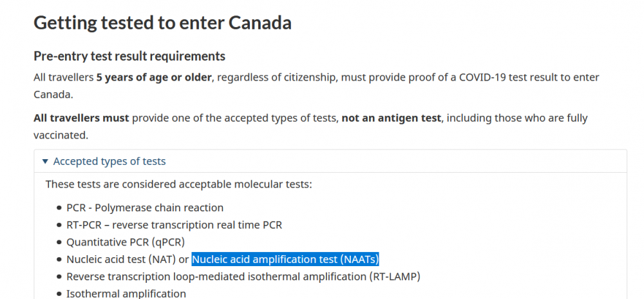
Task: Click the Pre-entry test result requirements subheading
Action: pos(129,56)
